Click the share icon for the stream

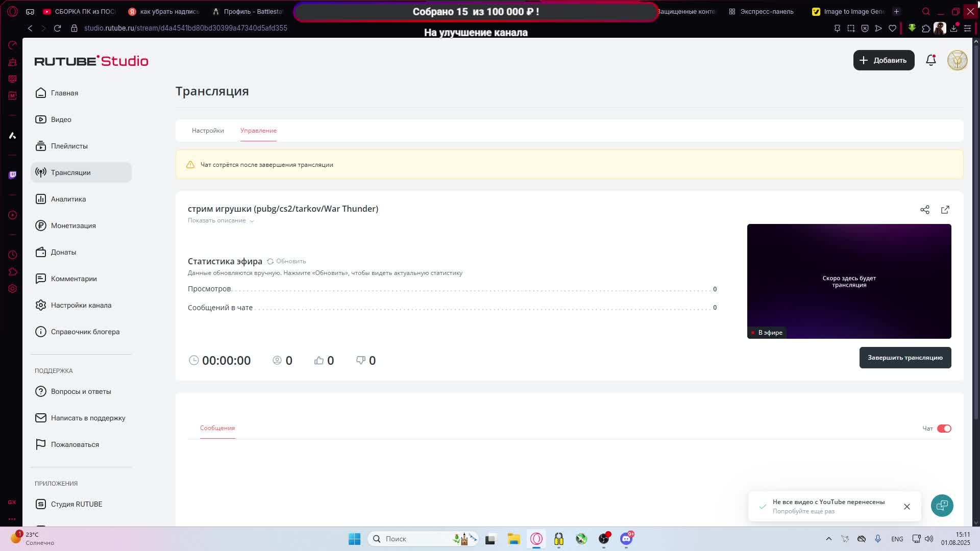point(924,210)
